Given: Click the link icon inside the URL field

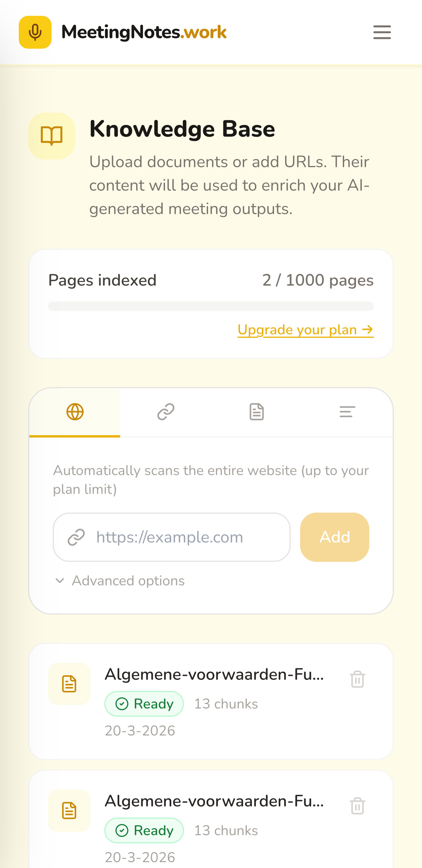Looking at the screenshot, I should click(x=77, y=537).
